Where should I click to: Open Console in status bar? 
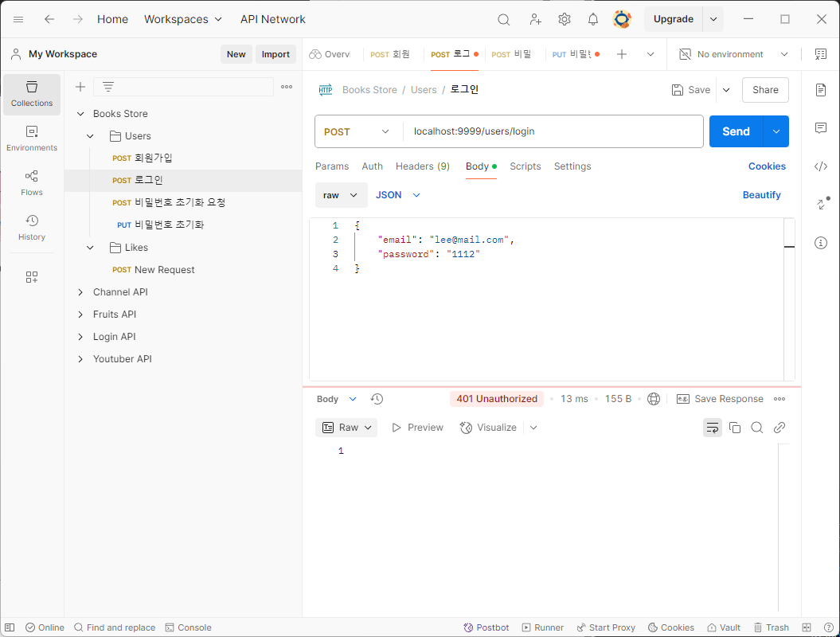(188, 627)
